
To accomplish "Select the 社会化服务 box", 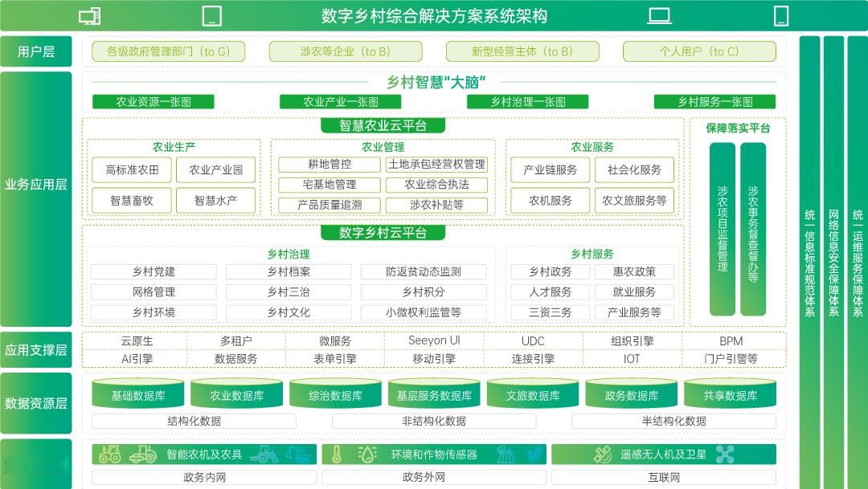I will tap(634, 169).
